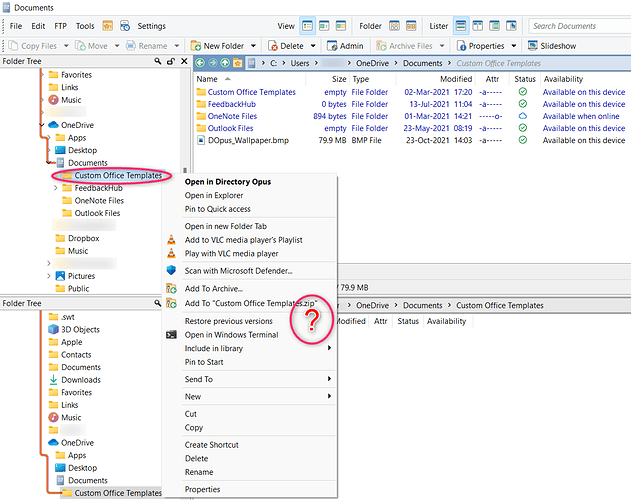Choose Open in Explorer
Image resolution: width=631 pixels, height=500 pixels.
pos(214,196)
